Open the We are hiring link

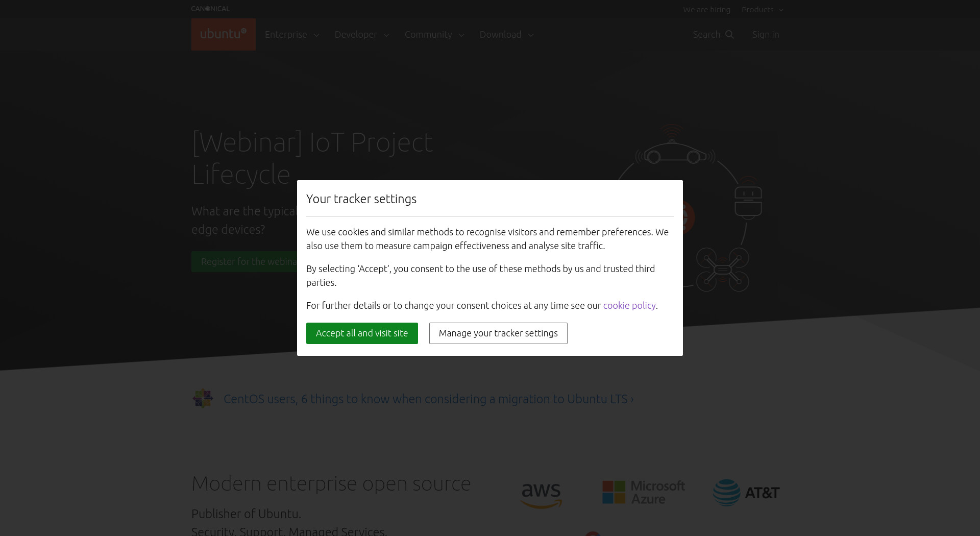point(706,10)
